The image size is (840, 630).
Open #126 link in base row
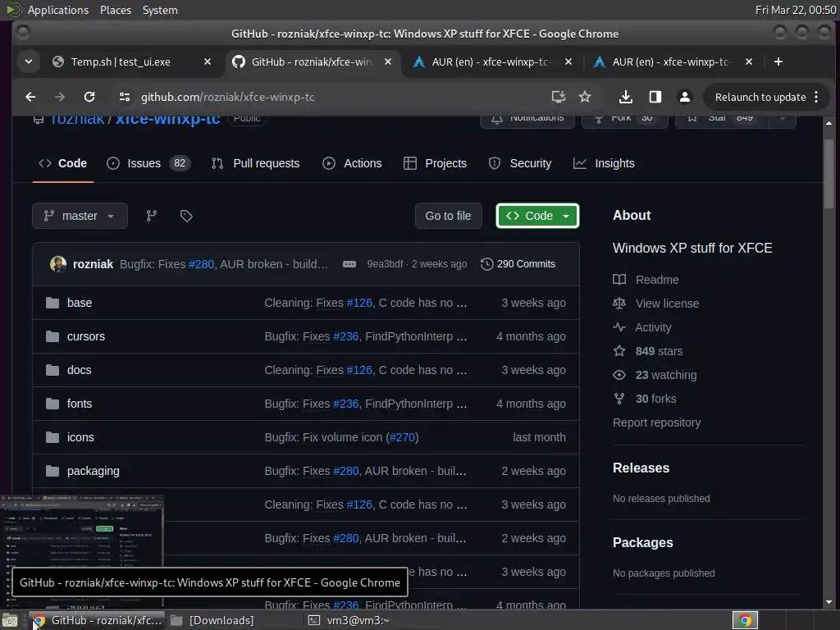359,304
